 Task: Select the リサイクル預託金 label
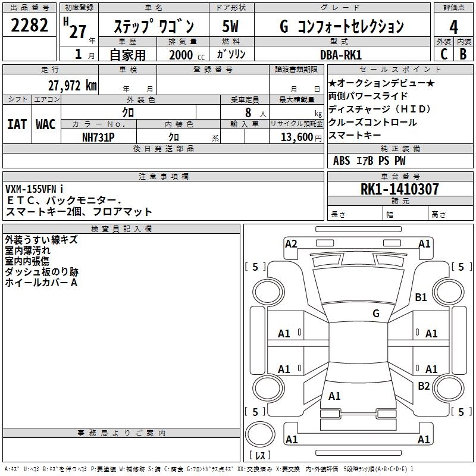pyautogui.click(x=296, y=124)
